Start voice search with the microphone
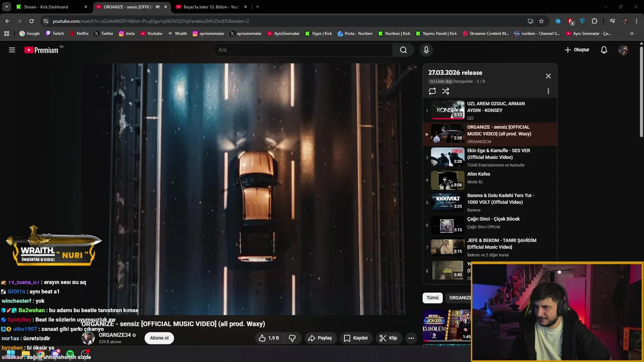 click(x=426, y=50)
